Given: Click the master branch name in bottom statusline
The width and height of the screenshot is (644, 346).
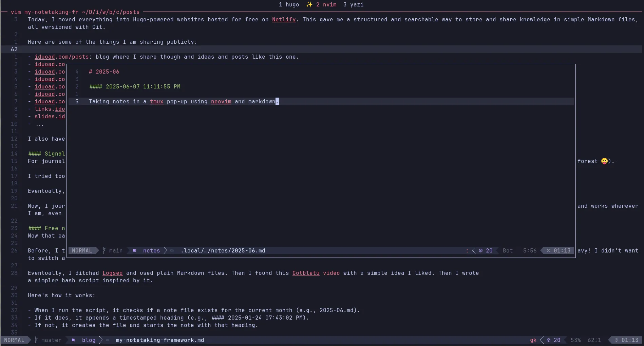Looking at the screenshot, I should [x=51, y=340].
